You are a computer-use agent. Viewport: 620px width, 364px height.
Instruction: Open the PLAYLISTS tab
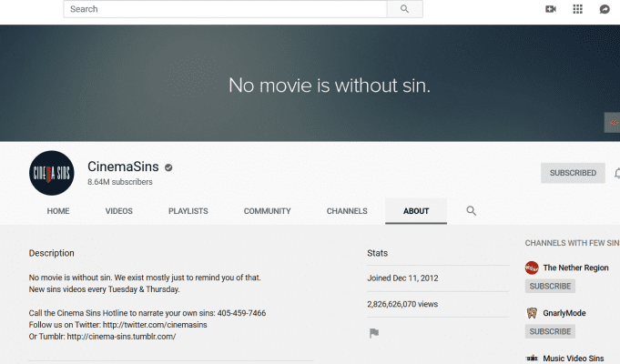point(188,211)
